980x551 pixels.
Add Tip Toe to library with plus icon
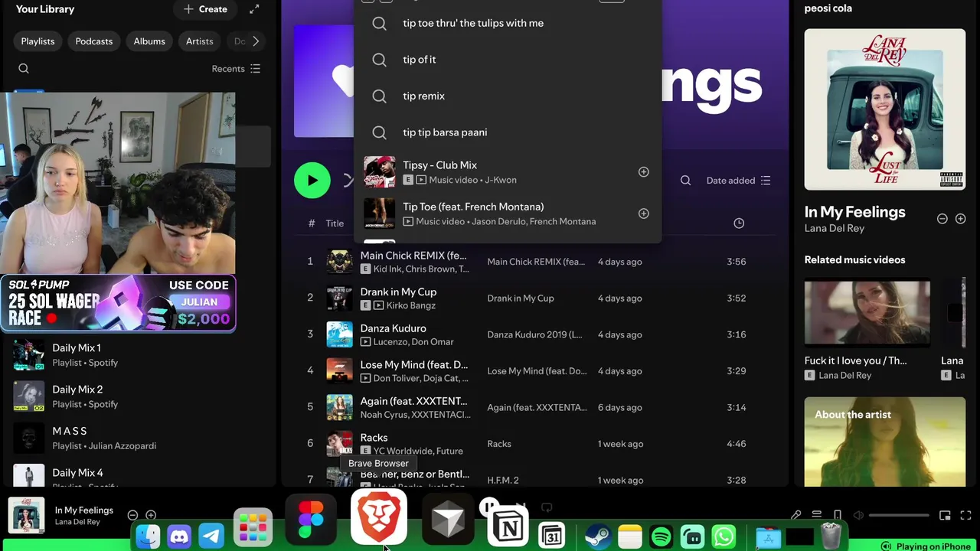[x=644, y=214]
